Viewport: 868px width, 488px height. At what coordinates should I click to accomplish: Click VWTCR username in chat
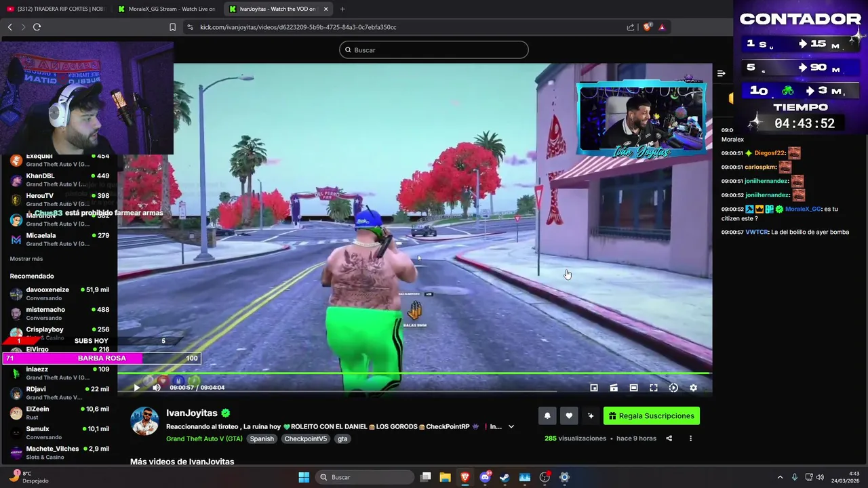click(x=757, y=232)
